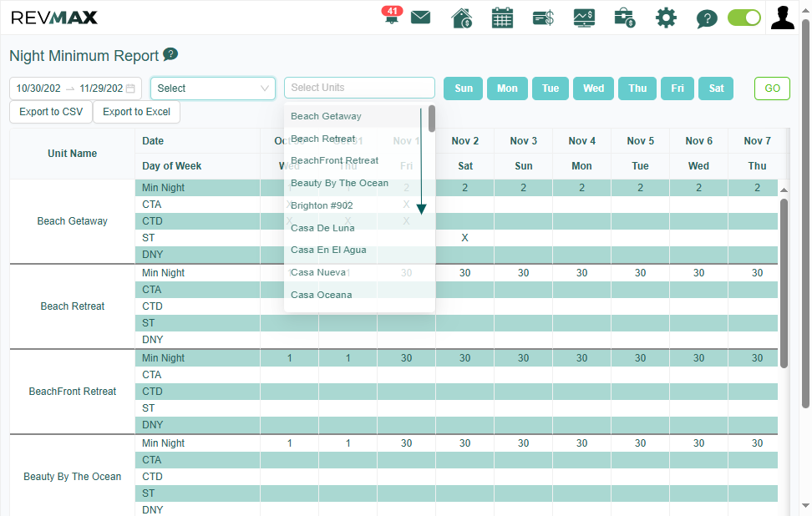
Task: Click the Select Units search field
Action: click(359, 88)
